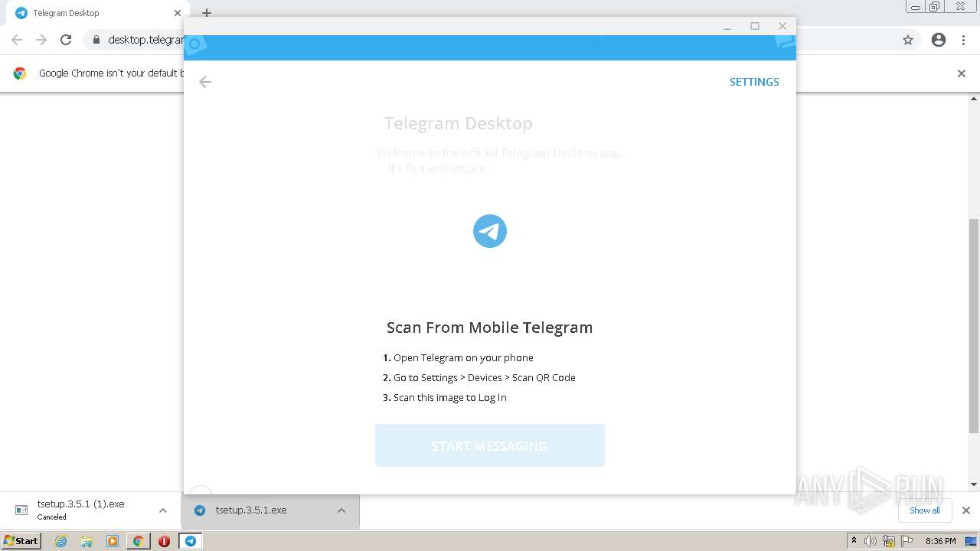Open a new Chrome tab

206,13
